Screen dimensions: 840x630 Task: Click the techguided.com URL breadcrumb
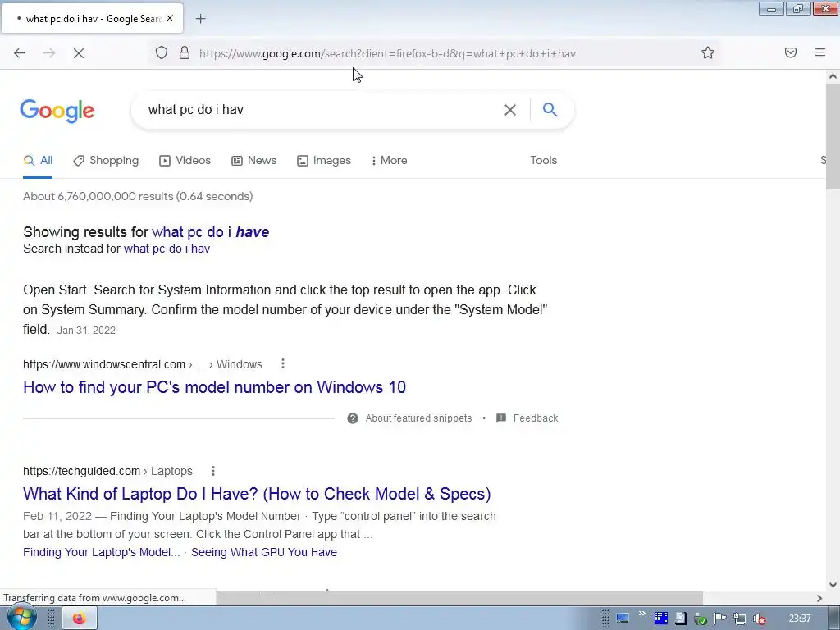coord(107,471)
